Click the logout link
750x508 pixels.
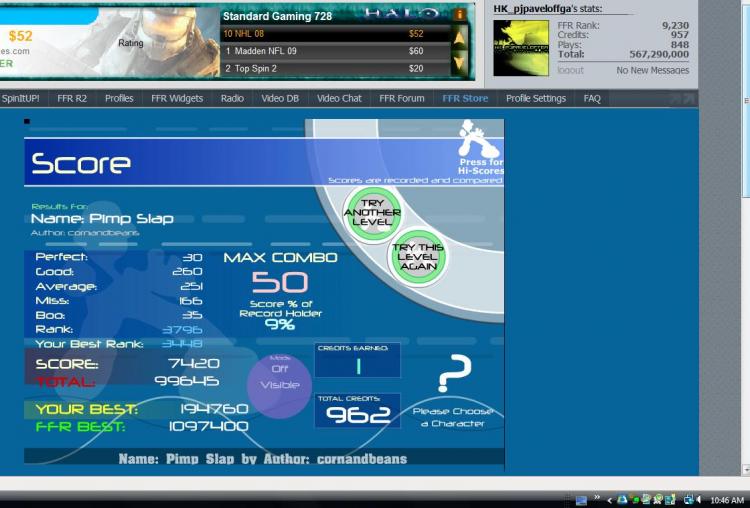click(570, 70)
